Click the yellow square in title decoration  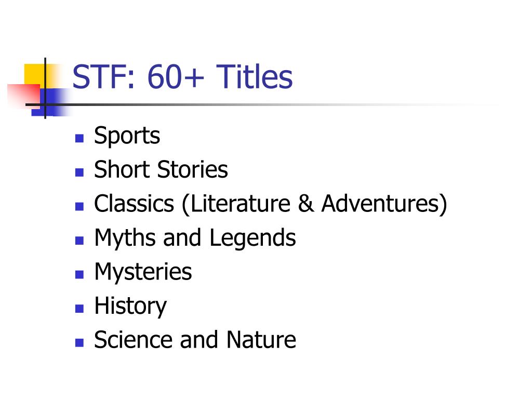point(35,74)
